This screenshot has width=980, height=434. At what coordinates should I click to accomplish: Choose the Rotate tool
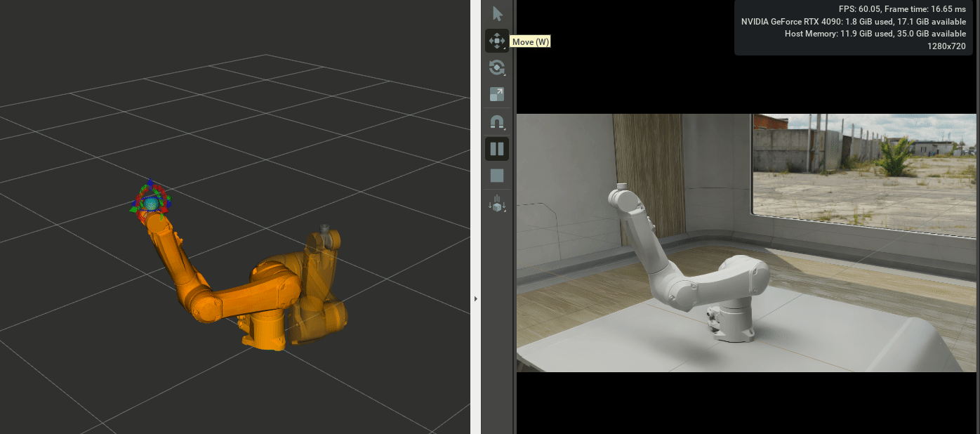pyautogui.click(x=497, y=67)
